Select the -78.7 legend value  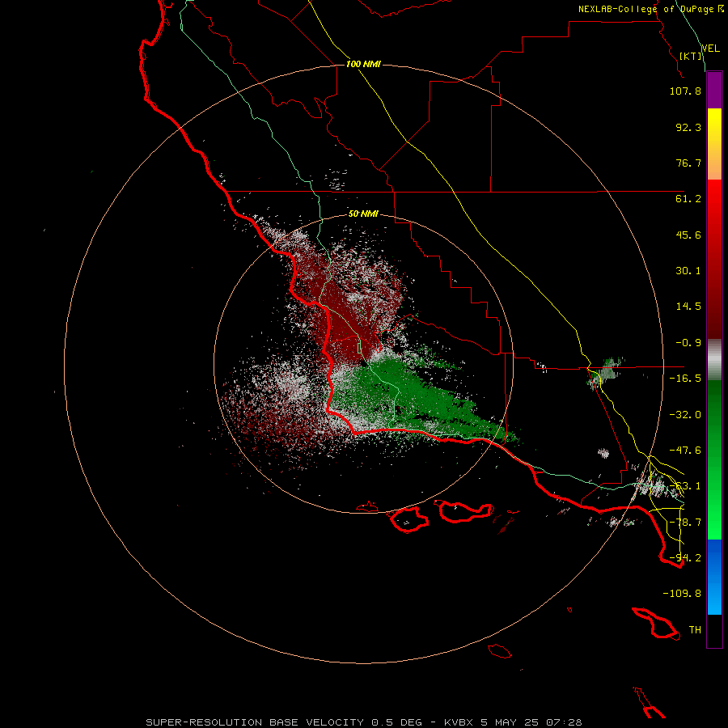click(x=685, y=523)
